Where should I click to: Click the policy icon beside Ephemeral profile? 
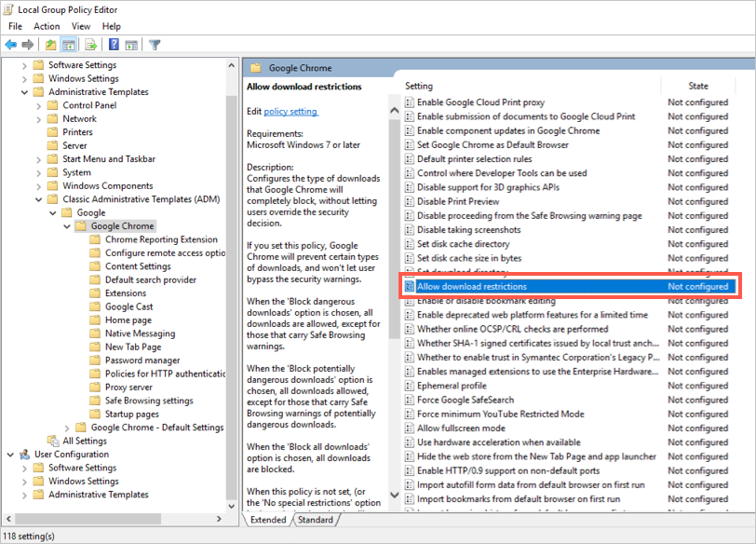409,386
